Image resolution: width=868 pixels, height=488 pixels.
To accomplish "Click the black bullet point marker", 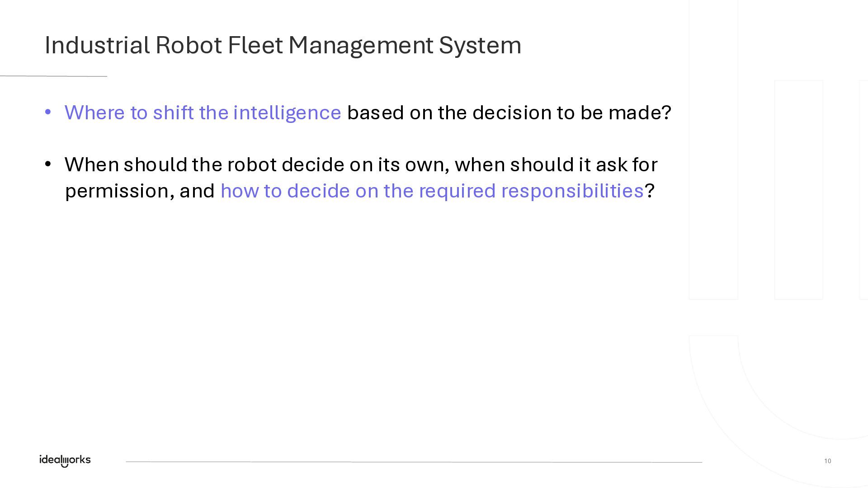I will (48, 164).
